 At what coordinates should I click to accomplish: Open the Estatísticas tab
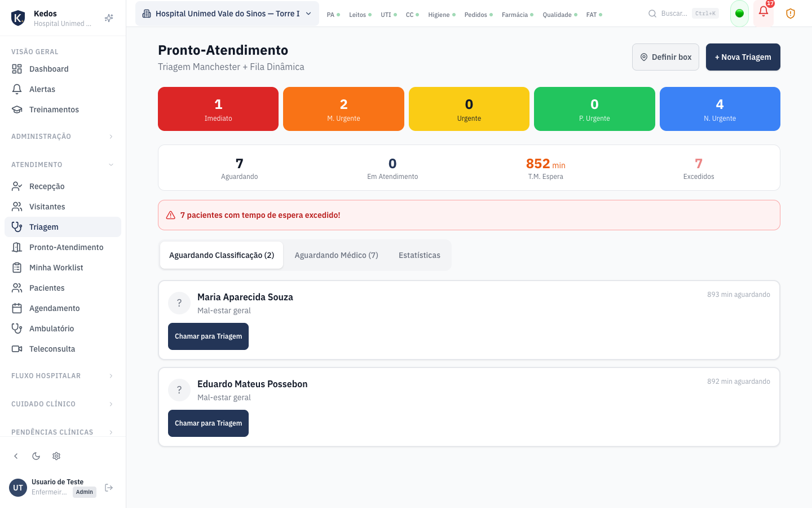(420, 255)
